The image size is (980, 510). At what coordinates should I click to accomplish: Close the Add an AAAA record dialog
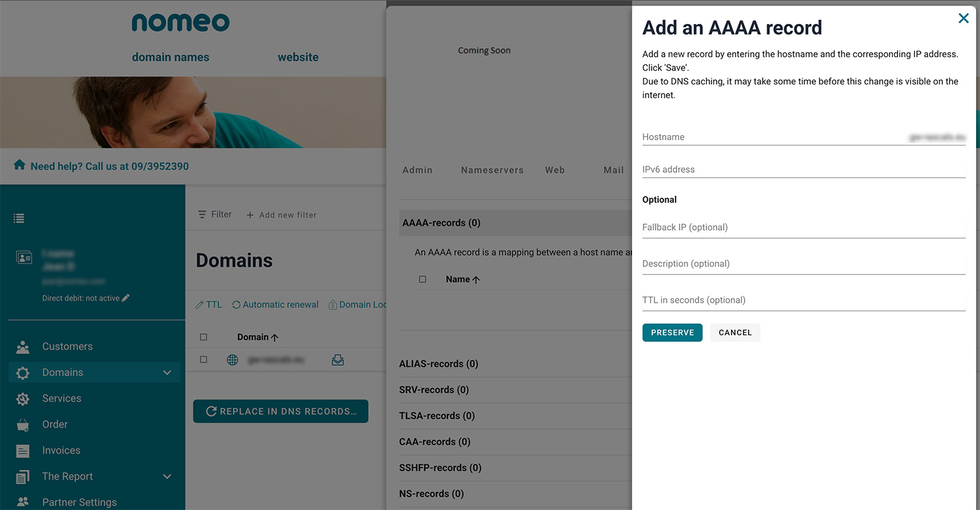tap(963, 18)
